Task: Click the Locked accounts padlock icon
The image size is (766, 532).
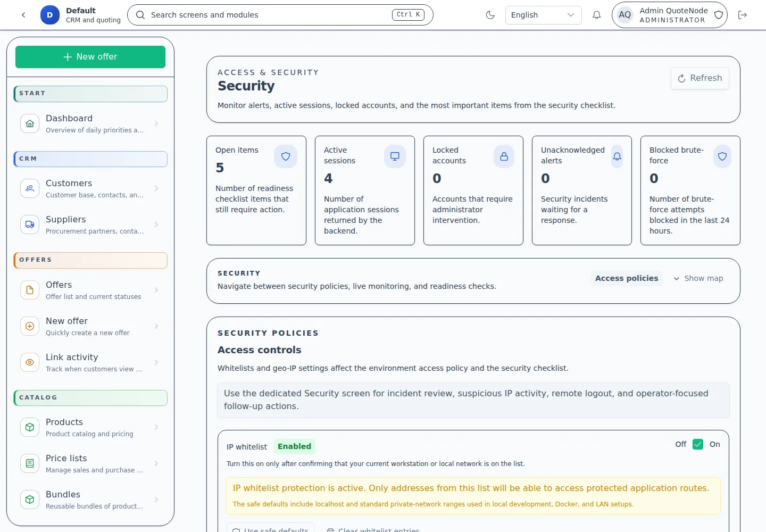Action: (504, 156)
